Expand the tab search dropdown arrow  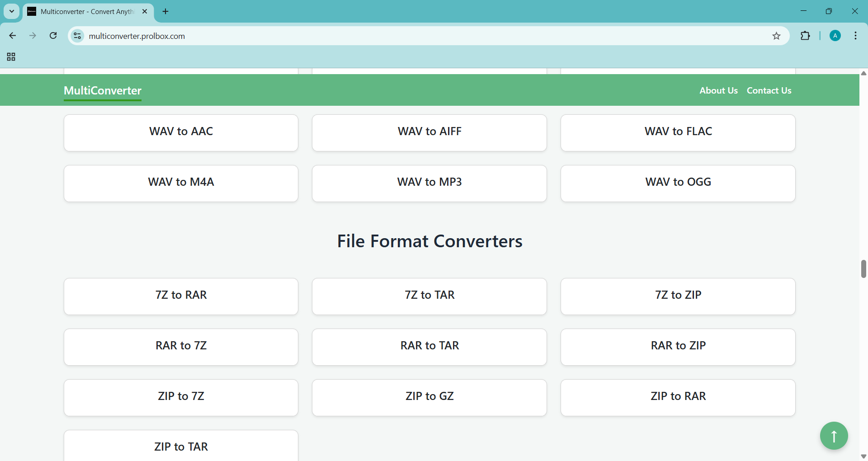click(12, 11)
